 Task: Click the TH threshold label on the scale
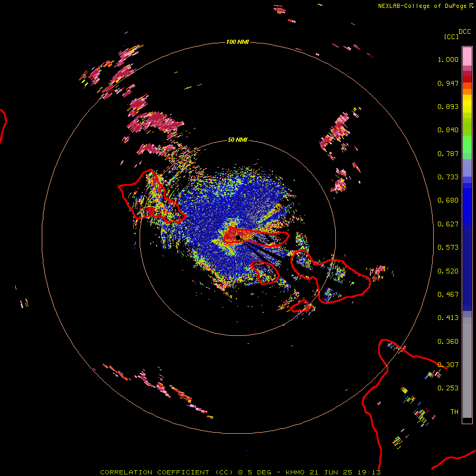(x=454, y=412)
